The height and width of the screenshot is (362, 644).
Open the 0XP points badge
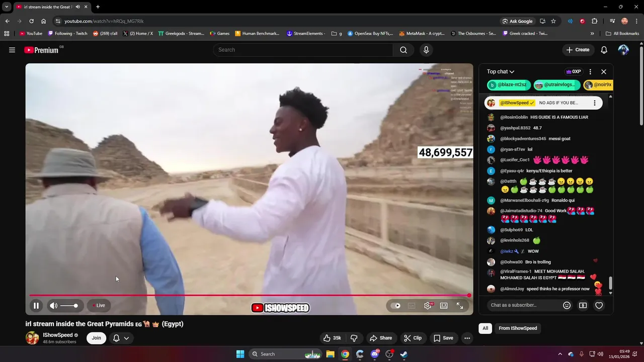573,71
